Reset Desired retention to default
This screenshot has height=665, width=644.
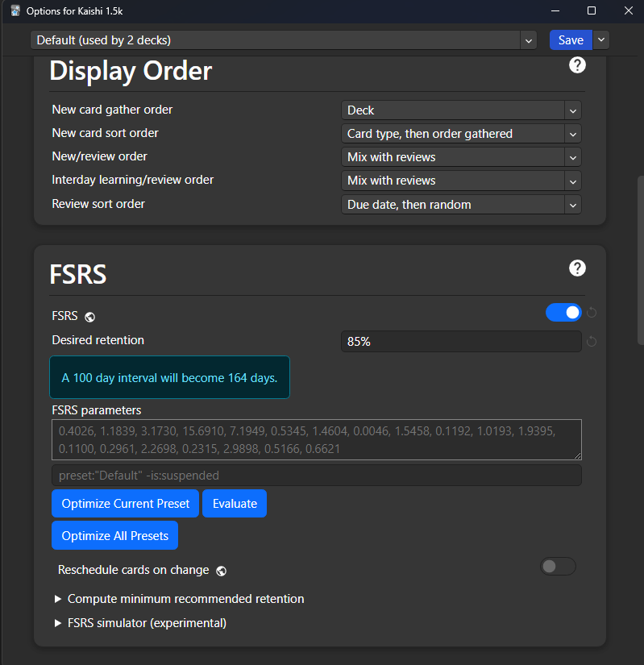[x=592, y=342]
